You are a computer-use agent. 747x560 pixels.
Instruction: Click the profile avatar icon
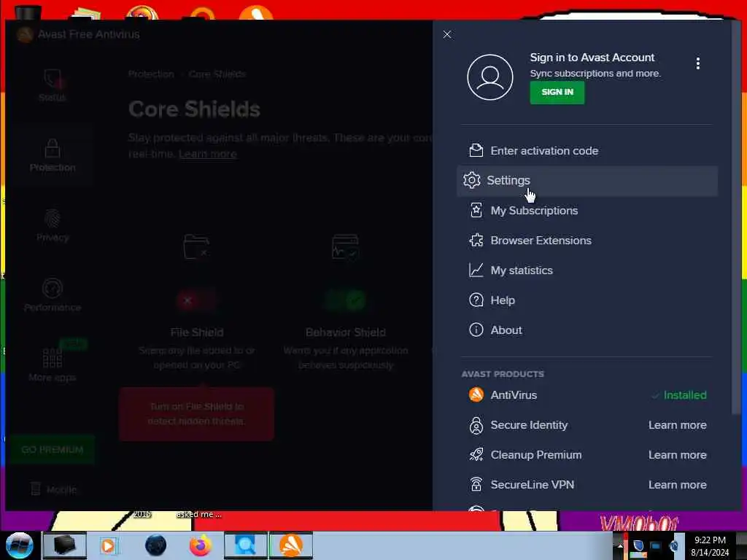(489, 77)
